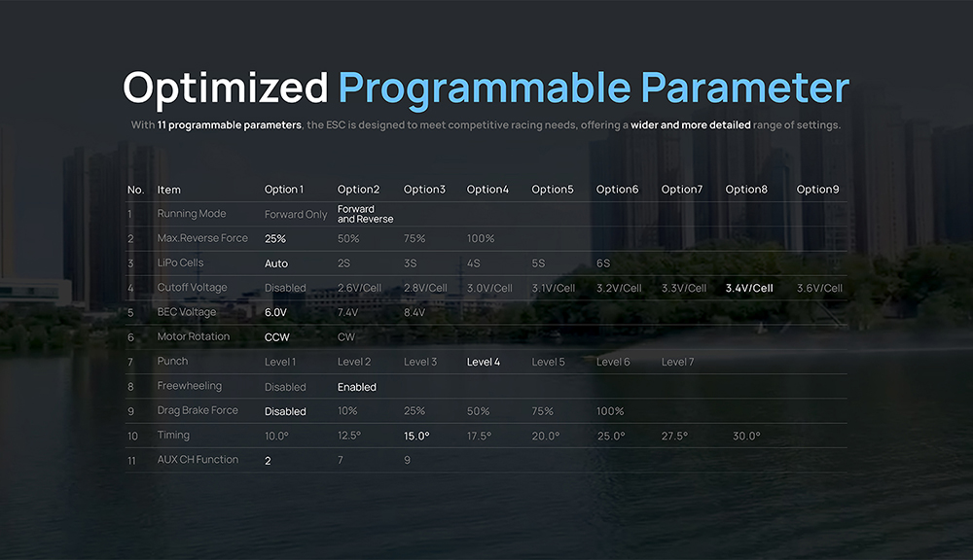The height and width of the screenshot is (560, 973).
Task: Click Forward Only in Running Mode row
Action: pos(296,214)
